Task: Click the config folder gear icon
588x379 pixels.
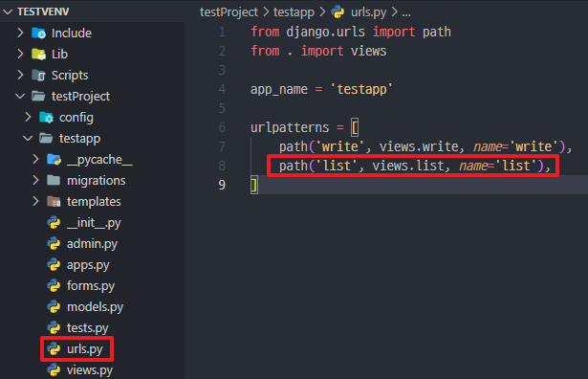Action: 47,118
